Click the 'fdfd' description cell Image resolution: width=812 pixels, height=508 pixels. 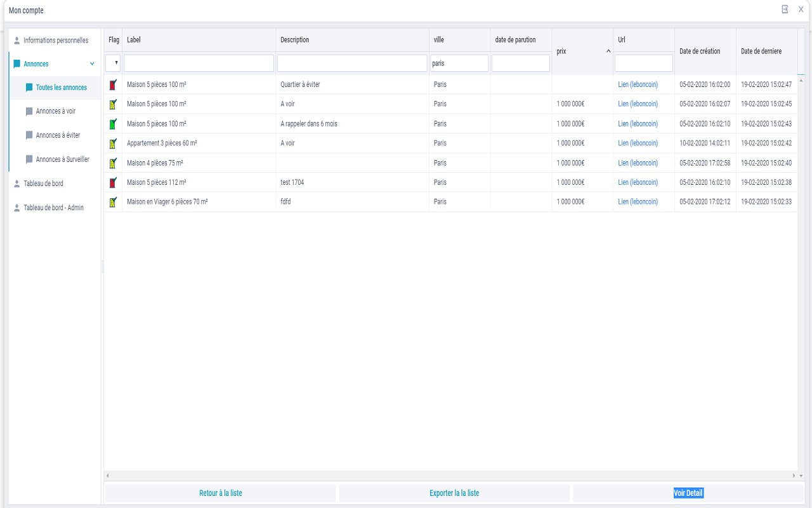352,202
